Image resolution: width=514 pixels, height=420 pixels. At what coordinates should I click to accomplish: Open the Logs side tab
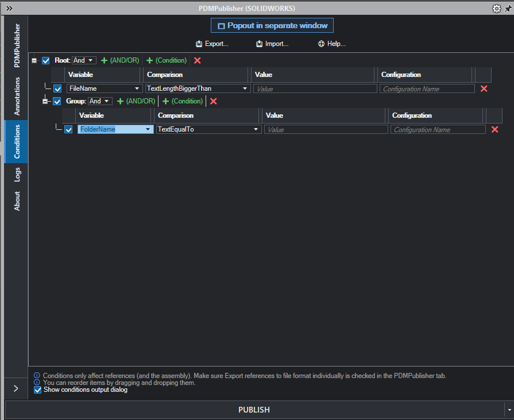pyautogui.click(x=17, y=175)
